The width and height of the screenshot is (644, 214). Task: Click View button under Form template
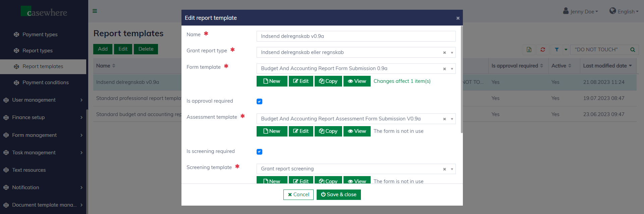coord(357,81)
